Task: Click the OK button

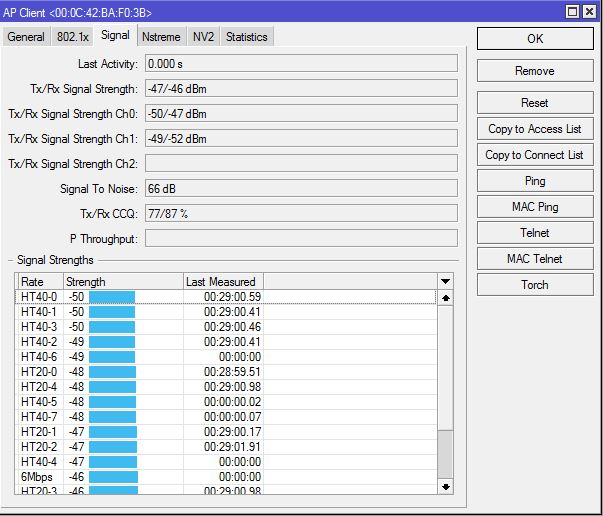Action: 534,39
